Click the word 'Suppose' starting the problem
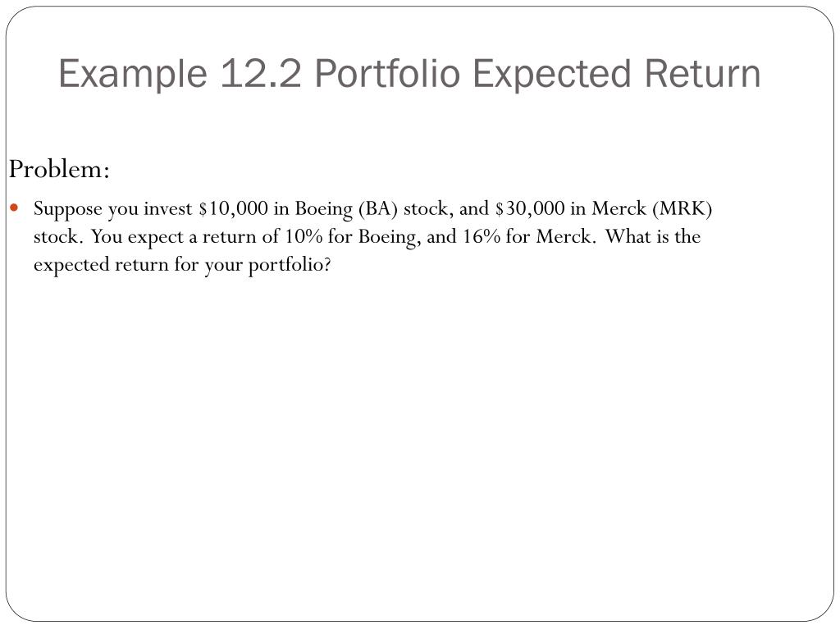840x630 pixels. (x=67, y=210)
